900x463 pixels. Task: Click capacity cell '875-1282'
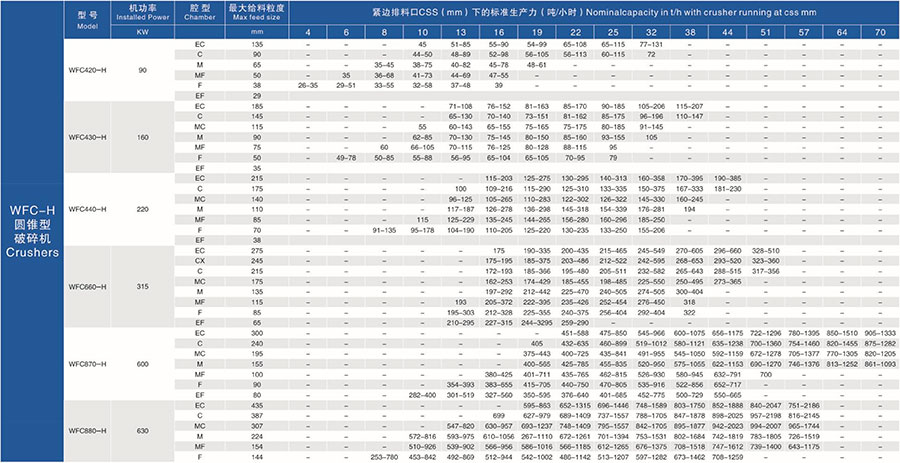click(x=879, y=343)
